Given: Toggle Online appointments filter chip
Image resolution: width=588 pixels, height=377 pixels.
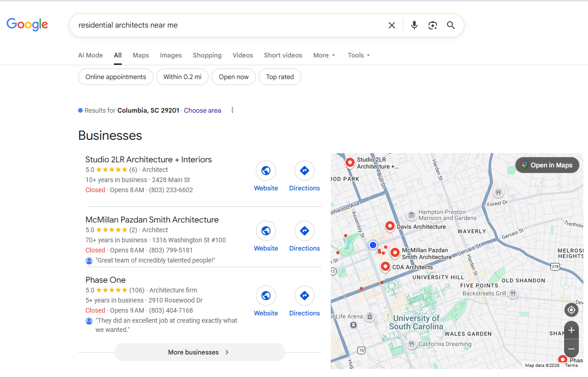Looking at the screenshot, I should [x=116, y=77].
